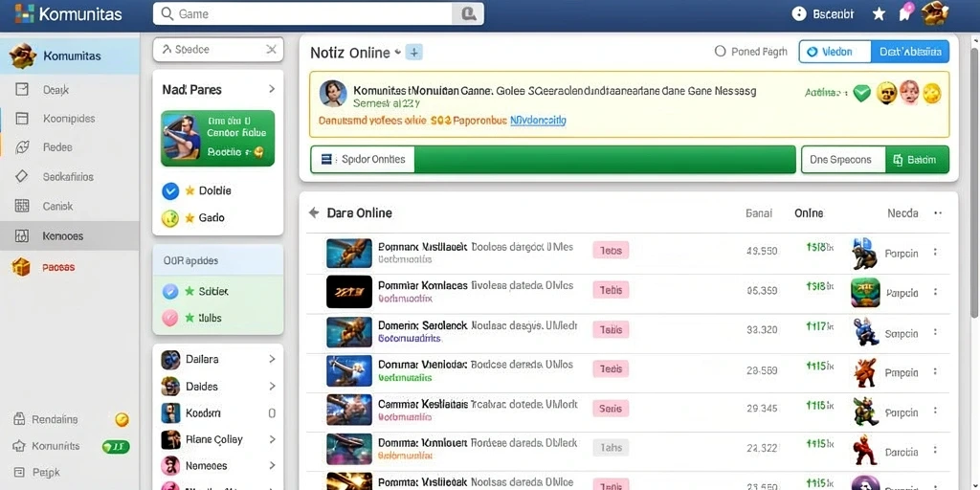This screenshot has height=490, width=980.
Task: Close the Spadce search field with X
Action: (x=271, y=50)
